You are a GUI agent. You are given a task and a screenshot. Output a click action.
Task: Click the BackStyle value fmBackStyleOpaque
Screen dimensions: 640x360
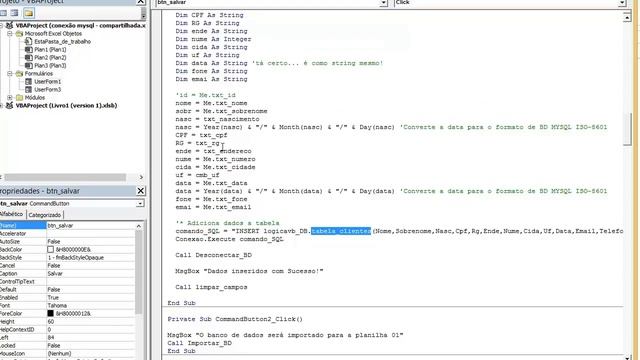click(91, 258)
